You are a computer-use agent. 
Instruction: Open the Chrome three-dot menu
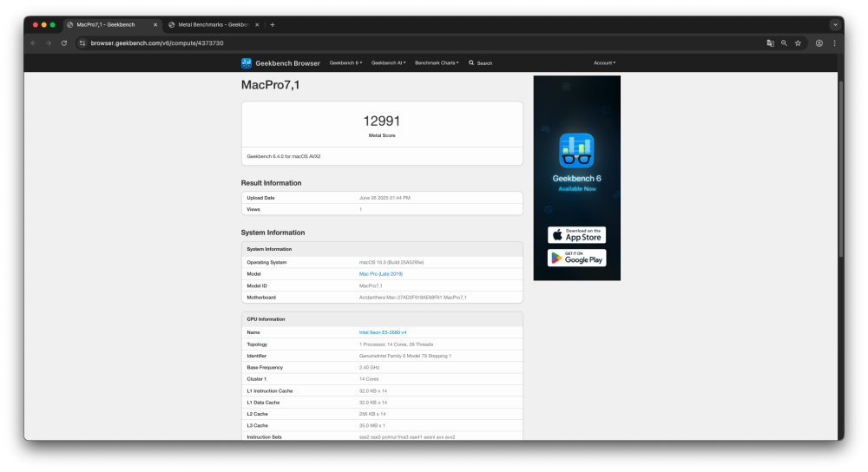coord(834,43)
